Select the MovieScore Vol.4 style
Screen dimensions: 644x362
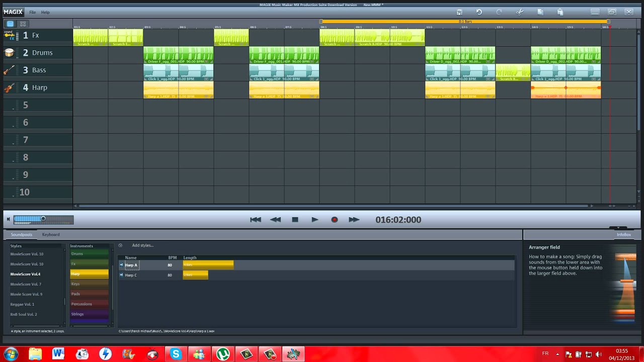pos(26,274)
